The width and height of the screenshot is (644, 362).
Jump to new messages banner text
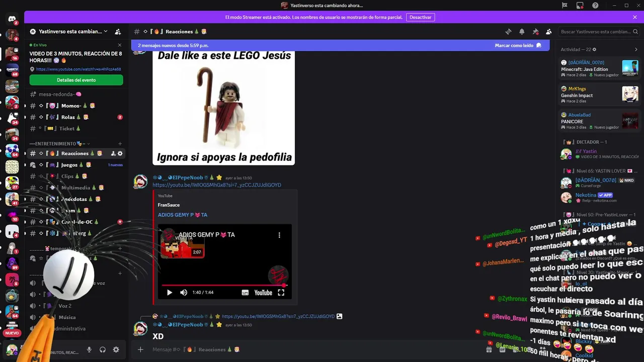[x=173, y=45]
